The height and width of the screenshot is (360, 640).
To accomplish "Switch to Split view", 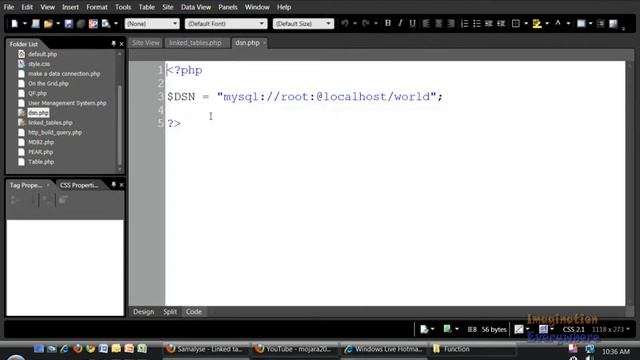I will pyautogui.click(x=170, y=312).
